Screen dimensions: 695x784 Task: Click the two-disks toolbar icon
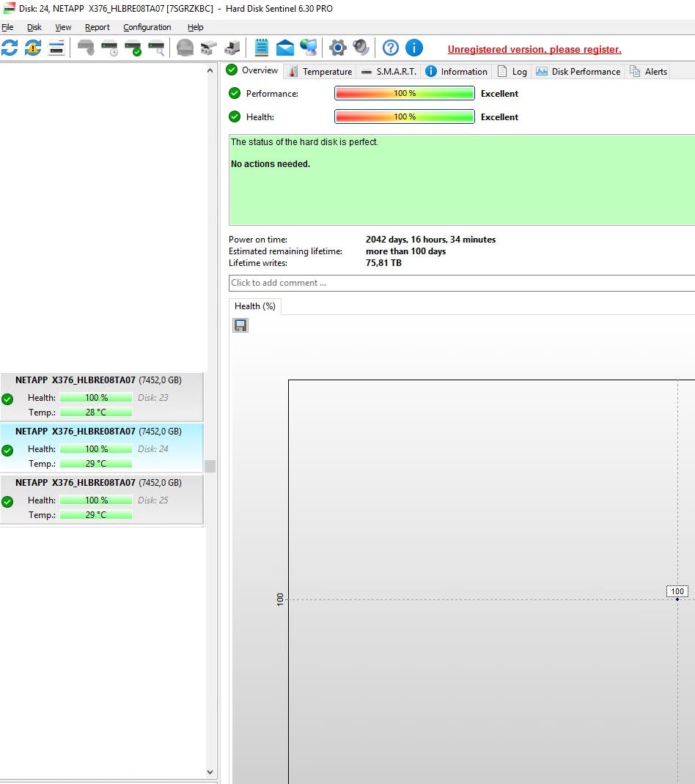click(209, 48)
